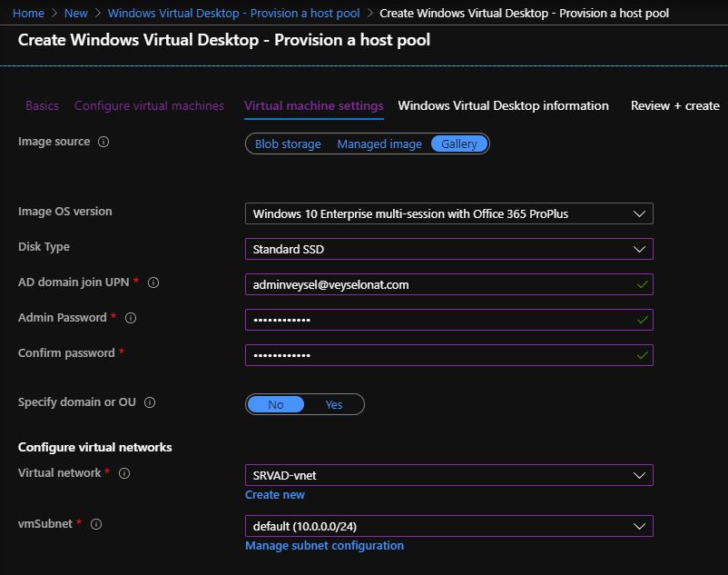The height and width of the screenshot is (575, 728).
Task: Open Virtual network dropdown
Action: [x=449, y=475]
